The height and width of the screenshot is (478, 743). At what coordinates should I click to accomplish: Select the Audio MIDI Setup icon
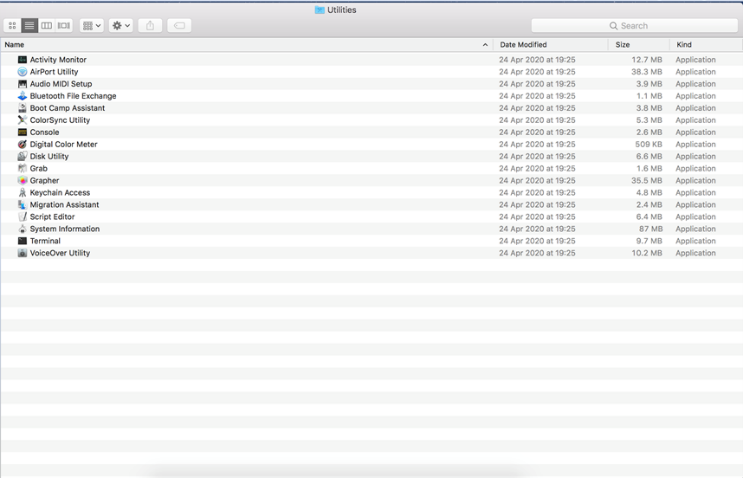pos(22,84)
